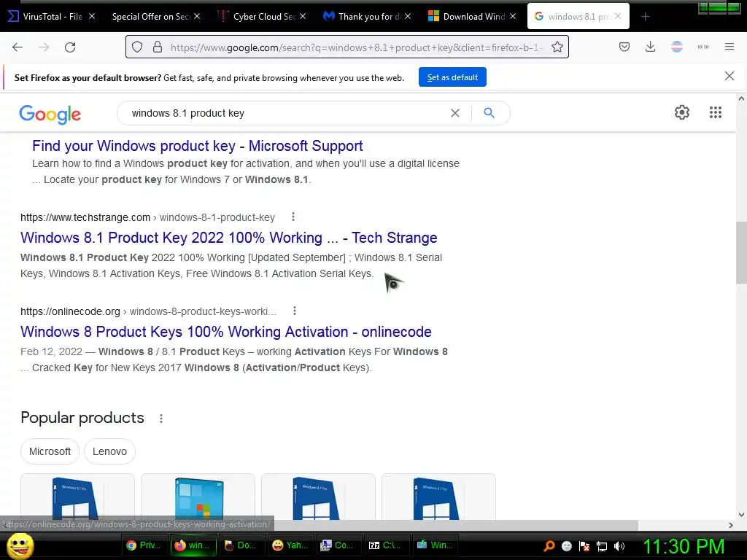Screen dimensions: 747x560
Task: Dismiss the default browser notification bar
Action: pos(729,76)
